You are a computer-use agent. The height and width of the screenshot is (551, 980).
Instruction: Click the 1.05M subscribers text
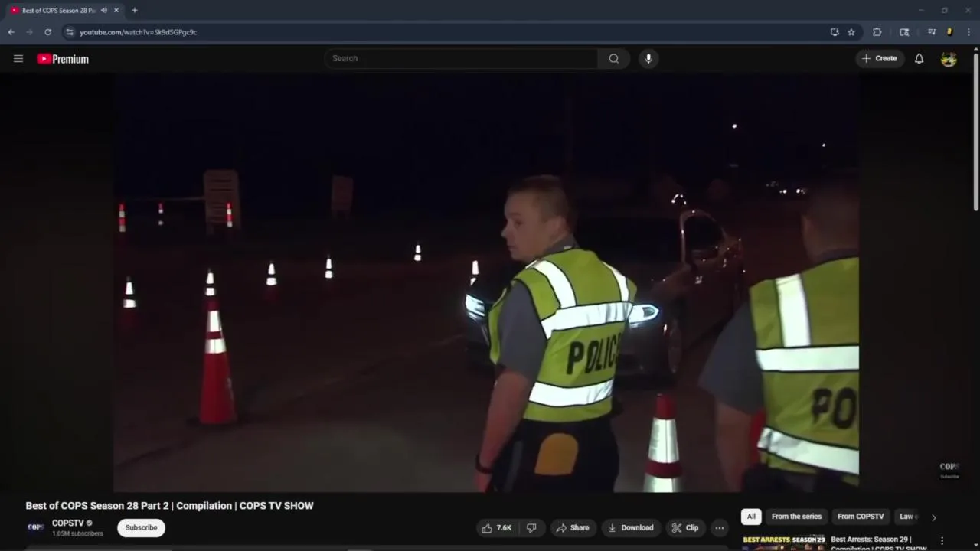pos(77,533)
